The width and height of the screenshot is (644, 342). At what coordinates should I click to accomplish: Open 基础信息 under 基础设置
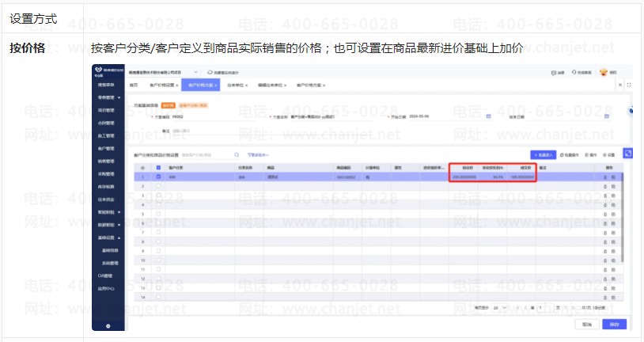click(x=110, y=250)
